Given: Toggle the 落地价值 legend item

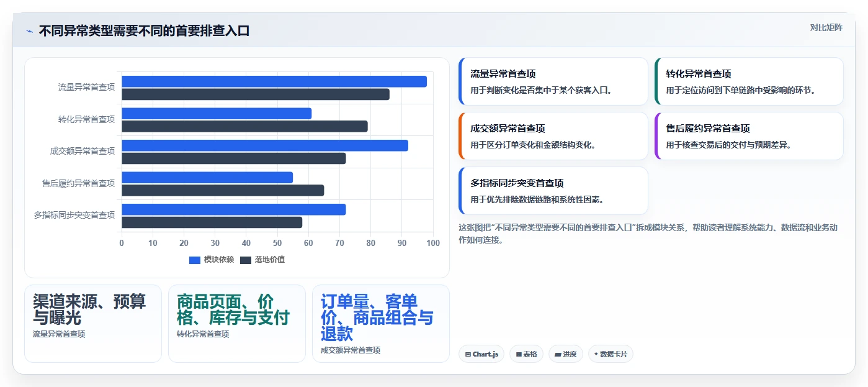Looking at the screenshot, I should point(262,260).
